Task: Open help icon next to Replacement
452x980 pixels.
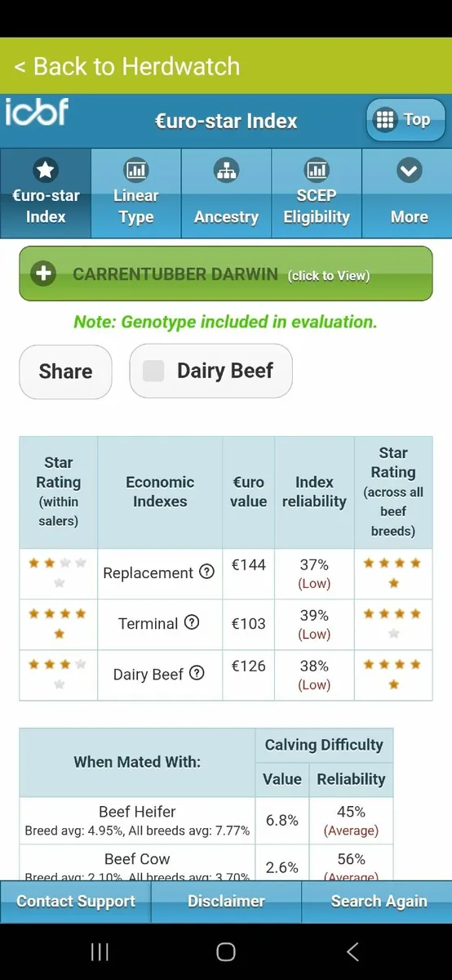Action: pos(207,572)
